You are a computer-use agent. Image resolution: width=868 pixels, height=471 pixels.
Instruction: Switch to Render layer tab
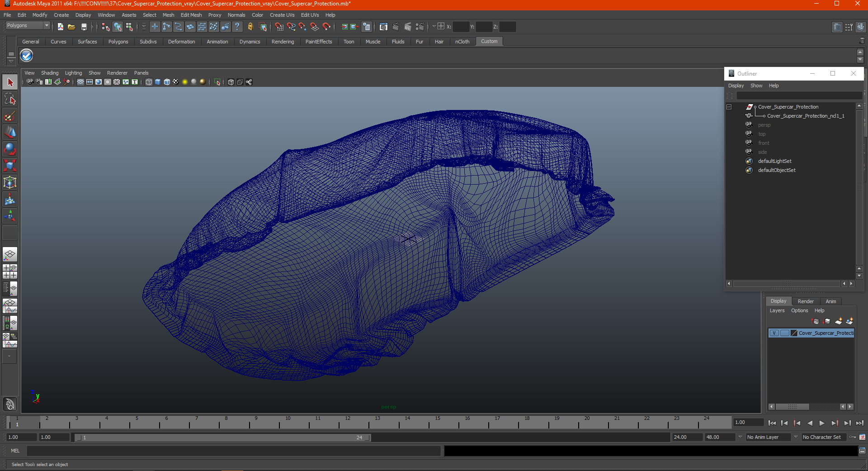coord(806,301)
